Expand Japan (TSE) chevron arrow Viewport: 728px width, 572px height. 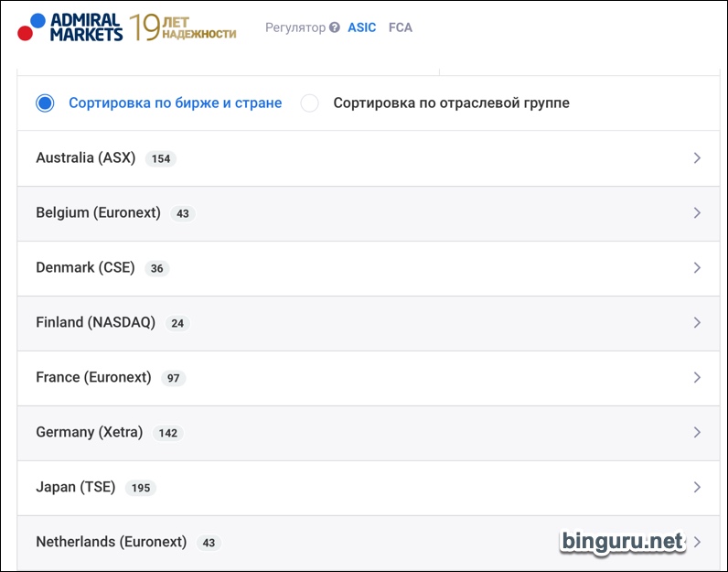697,487
